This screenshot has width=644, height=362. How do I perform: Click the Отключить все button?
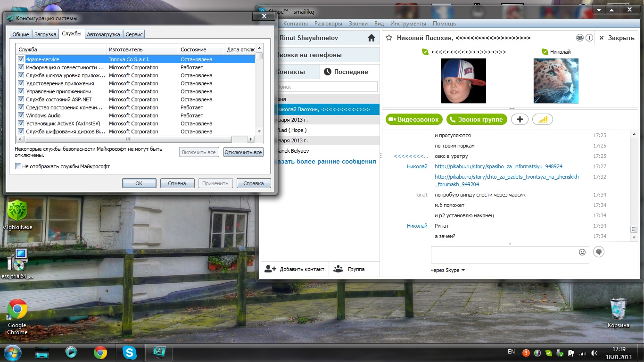click(243, 152)
